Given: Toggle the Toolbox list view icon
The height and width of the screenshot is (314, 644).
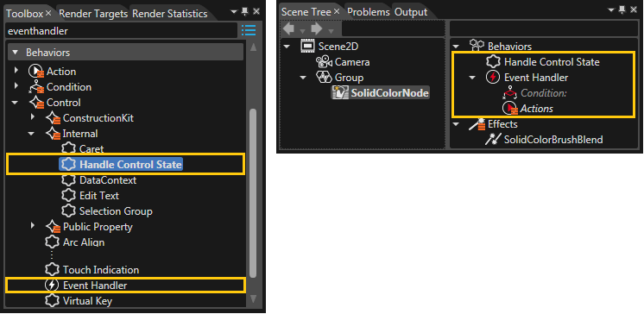Looking at the screenshot, I should pyautogui.click(x=248, y=31).
